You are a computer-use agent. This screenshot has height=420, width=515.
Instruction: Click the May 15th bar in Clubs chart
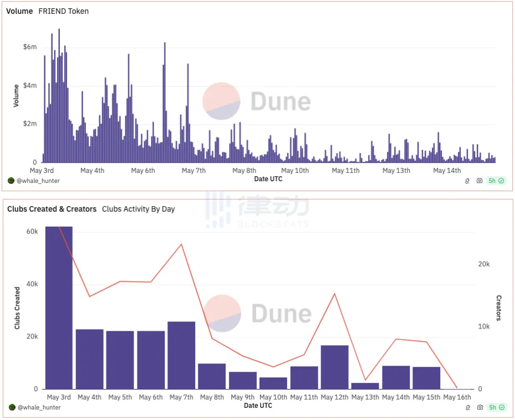pyautogui.click(x=426, y=378)
